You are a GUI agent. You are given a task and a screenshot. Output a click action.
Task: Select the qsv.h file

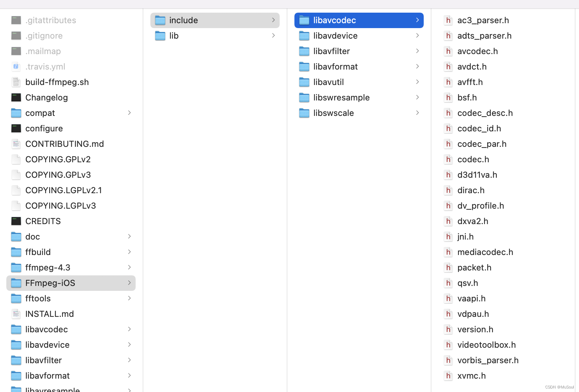point(503,283)
